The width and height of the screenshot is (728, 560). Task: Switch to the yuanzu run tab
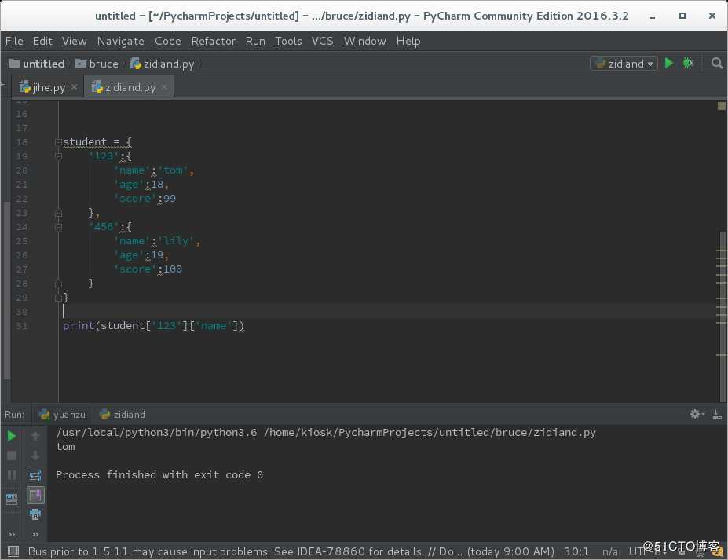(62, 414)
